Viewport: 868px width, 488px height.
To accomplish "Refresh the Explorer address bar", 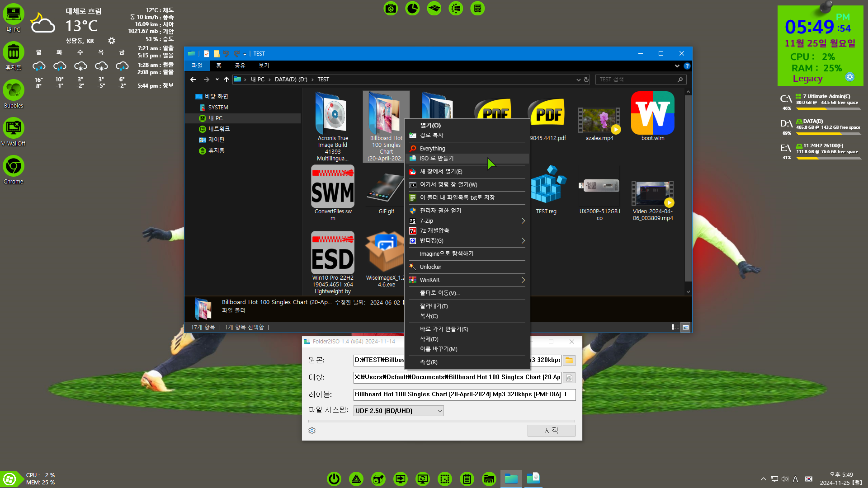I will pyautogui.click(x=586, y=80).
